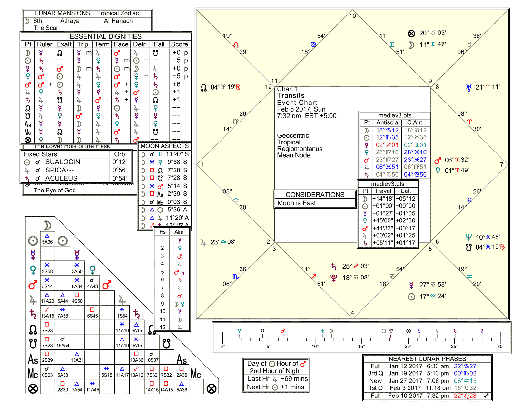Click the Jupiter glyph at 23° Libra
The height and width of the screenshot is (411, 532).
pos(203,242)
